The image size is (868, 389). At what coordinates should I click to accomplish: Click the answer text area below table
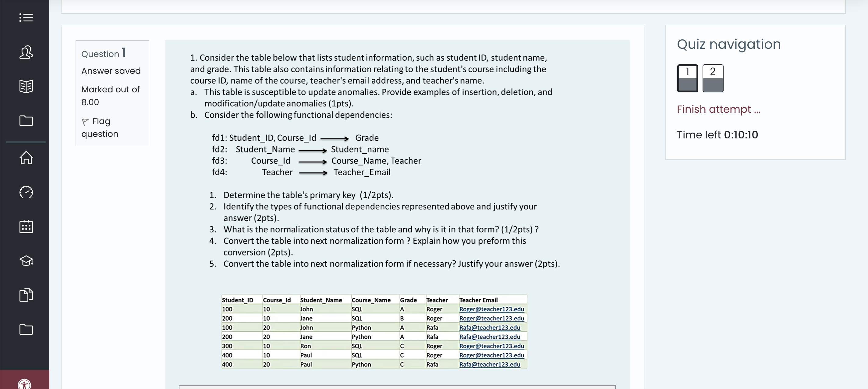click(x=397, y=387)
